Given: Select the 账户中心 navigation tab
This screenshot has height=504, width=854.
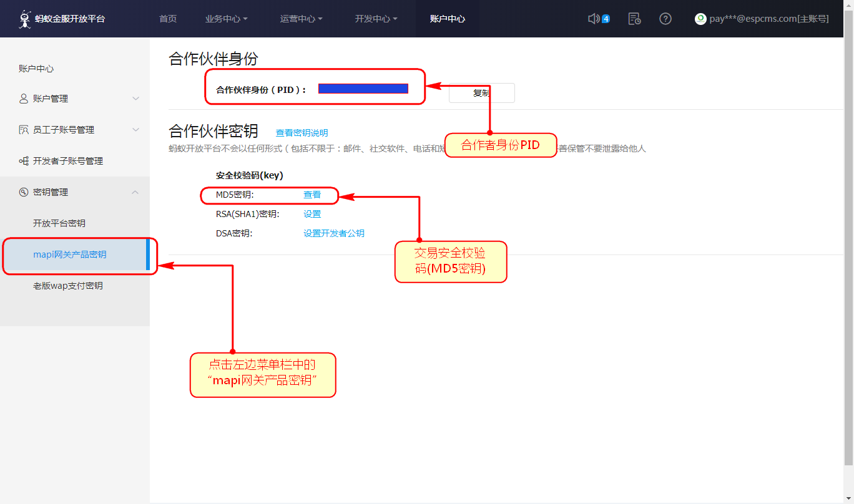Looking at the screenshot, I should (x=448, y=19).
